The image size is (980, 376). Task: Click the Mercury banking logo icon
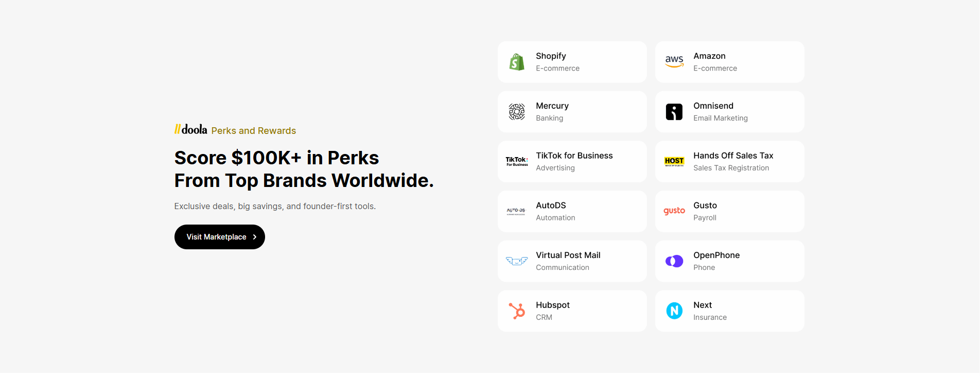coord(517,112)
